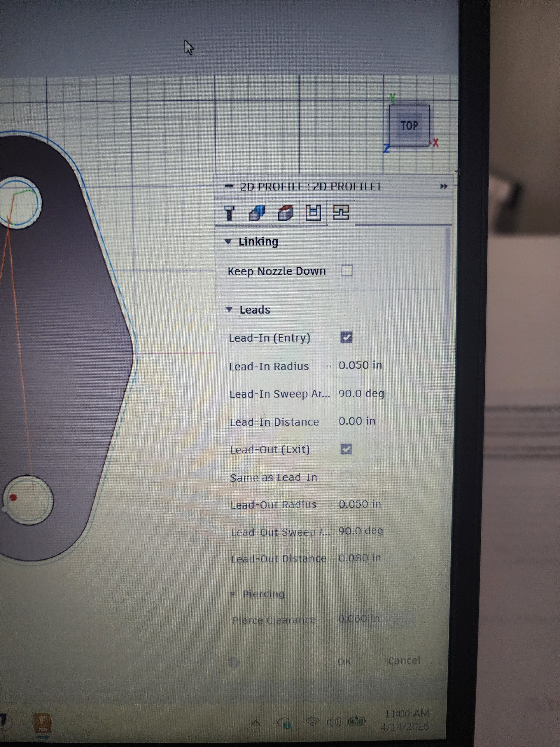Viewport: 560px width, 747px height.
Task: Enable Keep Nozzle Down checkbox
Action: pos(347,271)
